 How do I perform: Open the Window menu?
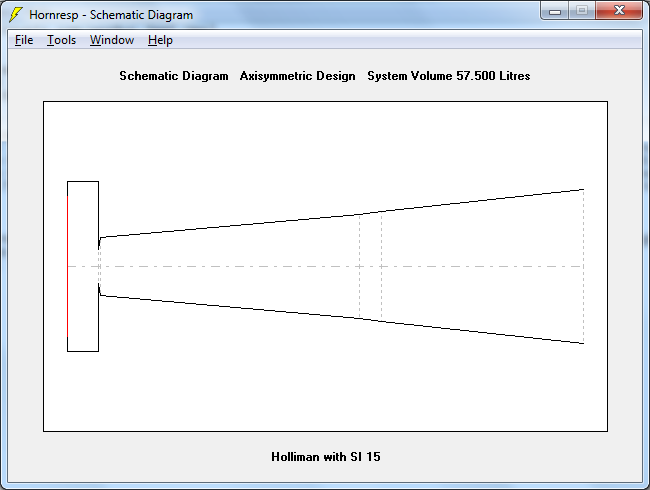[112, 40]
